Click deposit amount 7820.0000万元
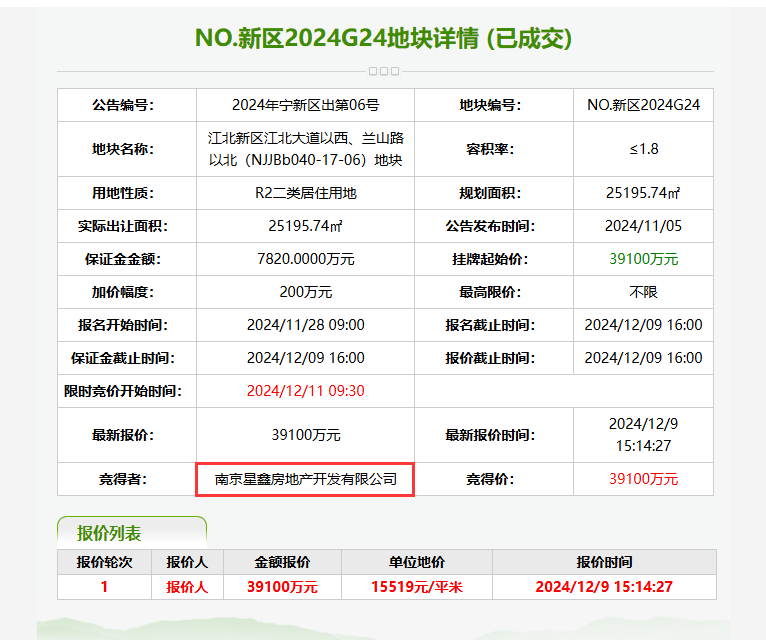The height and width of the screenshot is (640, 766). pos(305,259)
